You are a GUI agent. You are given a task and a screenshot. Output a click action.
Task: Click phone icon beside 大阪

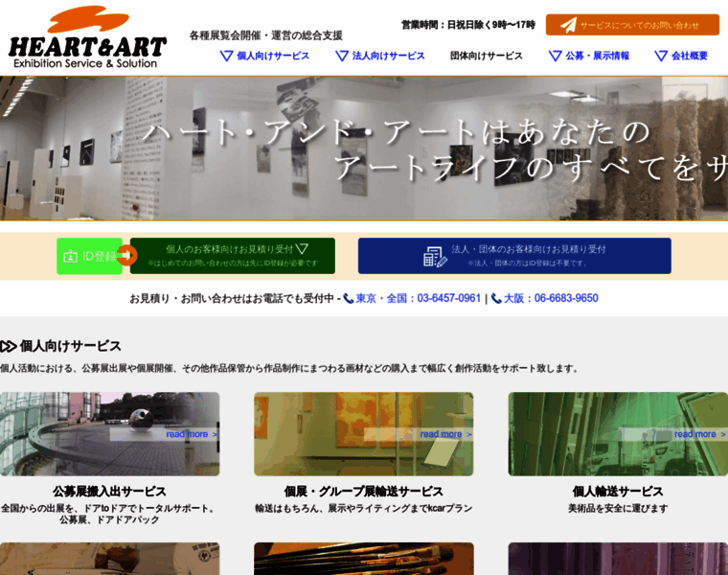[x=496, y=299]
